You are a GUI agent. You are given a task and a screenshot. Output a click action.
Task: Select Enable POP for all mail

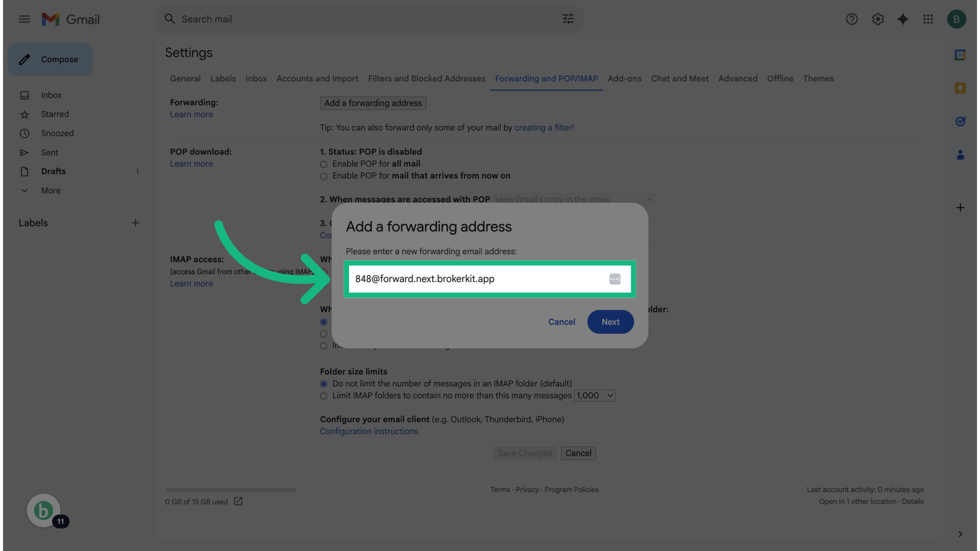324,164
